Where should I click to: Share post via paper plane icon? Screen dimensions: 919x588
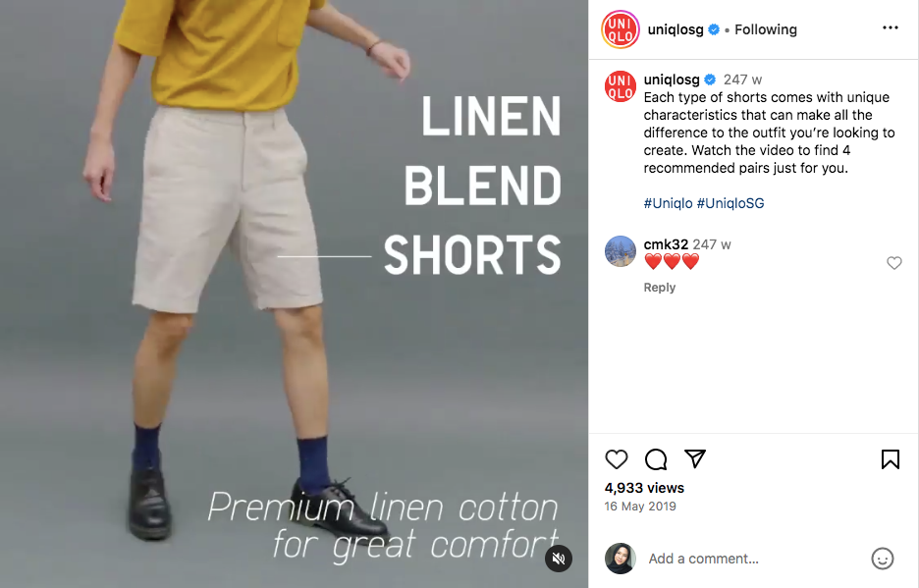coord(695,458)
